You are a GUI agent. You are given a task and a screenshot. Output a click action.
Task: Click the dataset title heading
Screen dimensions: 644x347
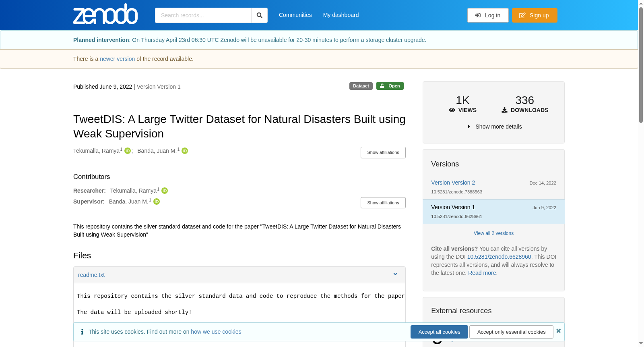[x=239, y=126]
